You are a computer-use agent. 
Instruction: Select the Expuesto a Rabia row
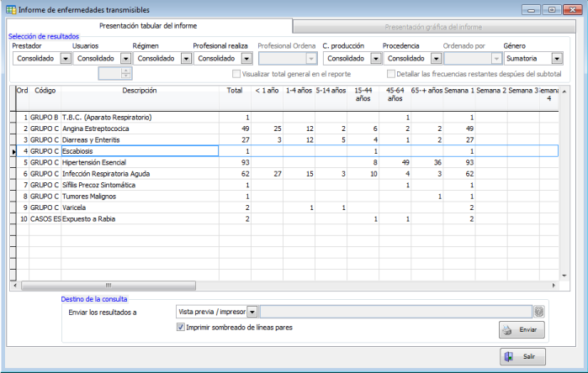(x=287, y=218)
